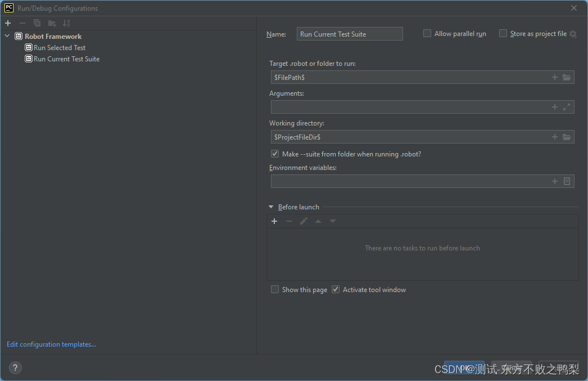The height and width of the screenshot is (381, 588).
Task: Click the Name input field
Action: point(350,34)
